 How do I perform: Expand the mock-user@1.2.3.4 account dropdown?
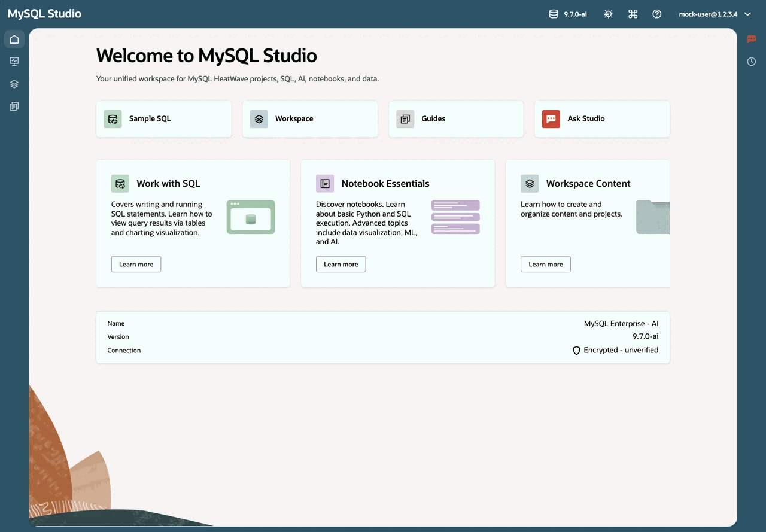click(x=715, y=14)
